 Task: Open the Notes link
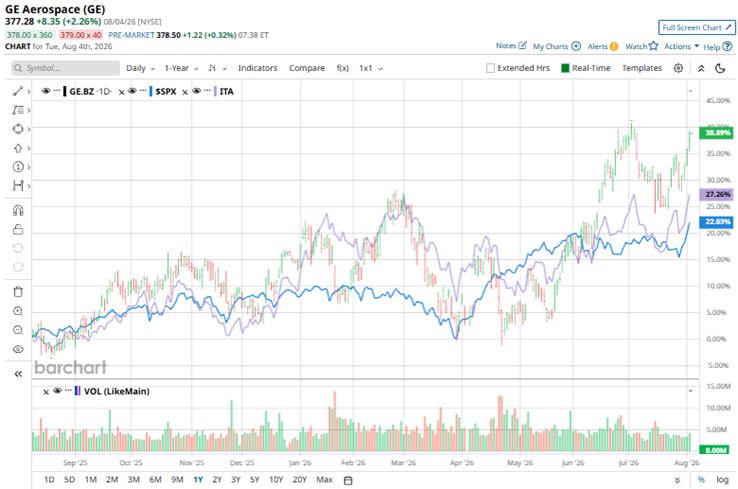tap(511, 46)
